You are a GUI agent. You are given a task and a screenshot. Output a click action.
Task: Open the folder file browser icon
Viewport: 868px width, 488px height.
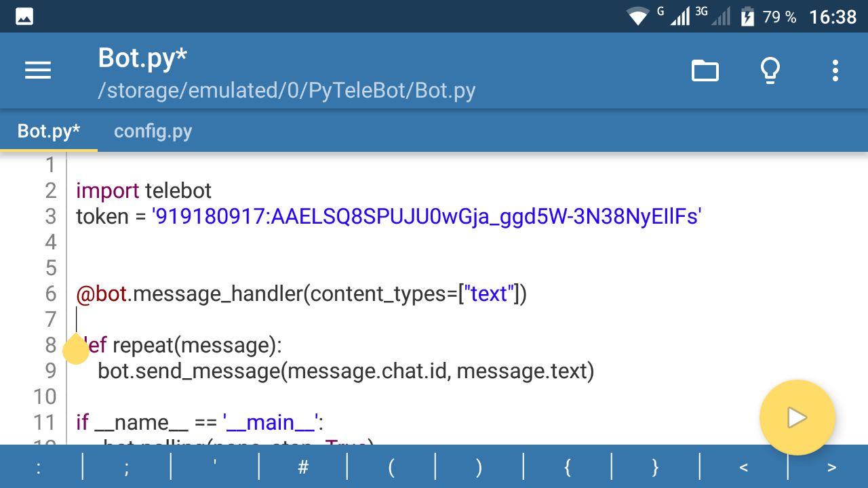click(705, 70)
